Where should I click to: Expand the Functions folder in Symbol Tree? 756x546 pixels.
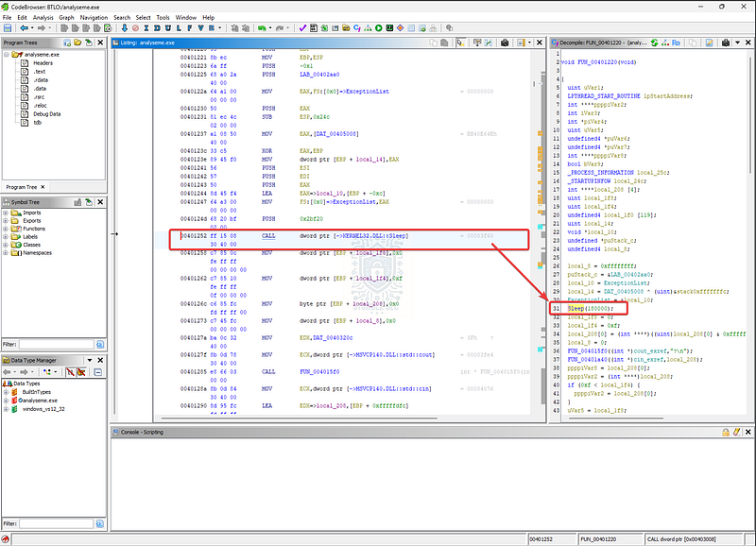coord(6,229)
